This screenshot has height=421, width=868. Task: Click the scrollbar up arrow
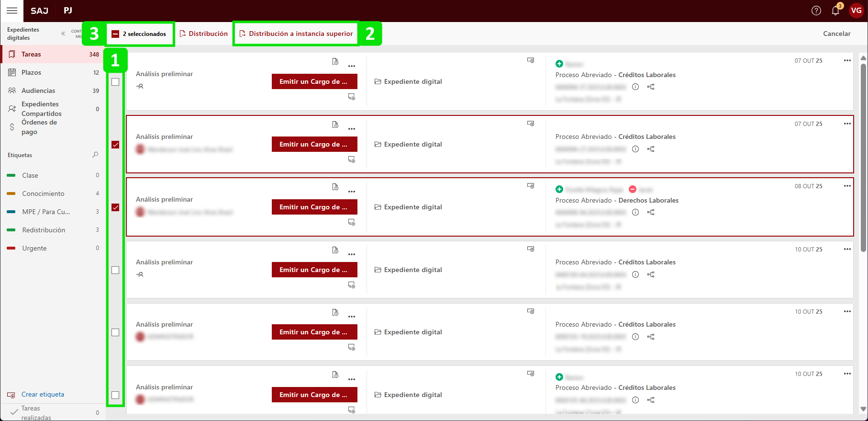point(863,58)
